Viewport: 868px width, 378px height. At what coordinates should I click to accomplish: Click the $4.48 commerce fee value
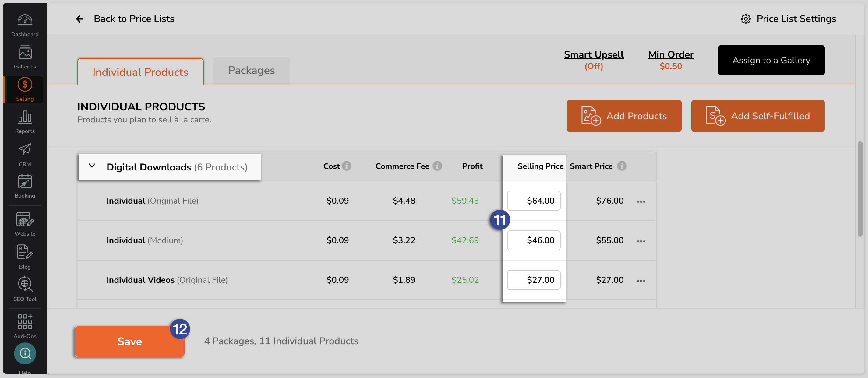click(x=404, y=201)
